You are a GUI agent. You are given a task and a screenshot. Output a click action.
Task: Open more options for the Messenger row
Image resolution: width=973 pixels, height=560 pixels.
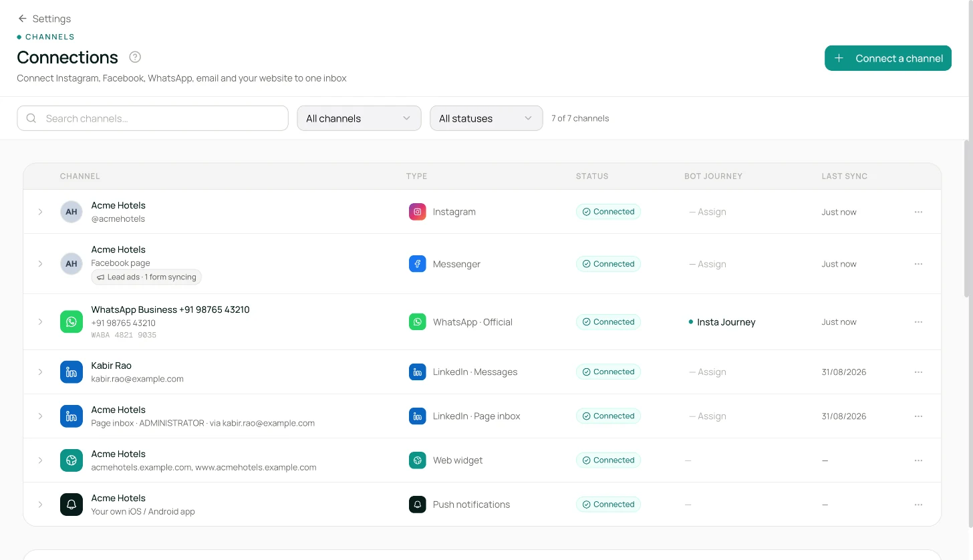(x=918, y=264)
